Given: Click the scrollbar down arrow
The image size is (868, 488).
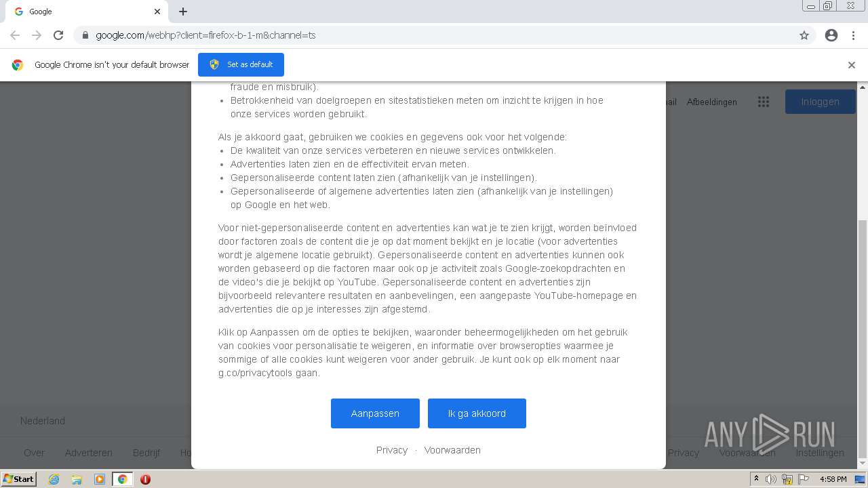Looking at the screenshot, I should (863, 464).
